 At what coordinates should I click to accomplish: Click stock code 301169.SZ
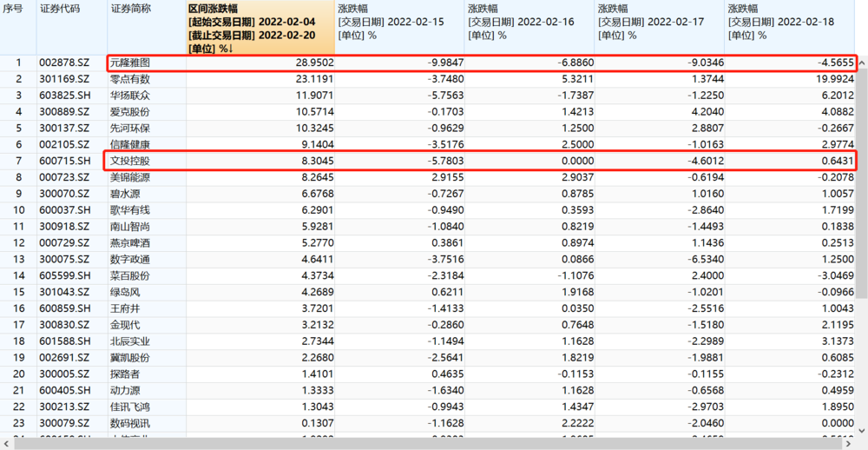[64, 79]
